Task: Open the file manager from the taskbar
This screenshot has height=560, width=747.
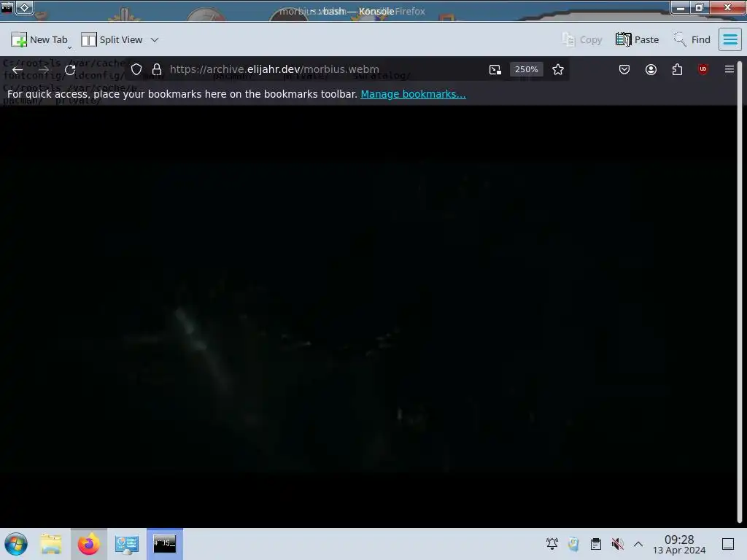Action: (51, 544)
